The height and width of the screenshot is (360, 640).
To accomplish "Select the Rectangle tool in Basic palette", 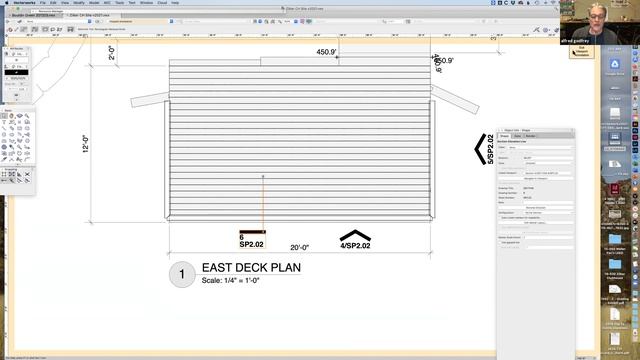I will point(20,128).
